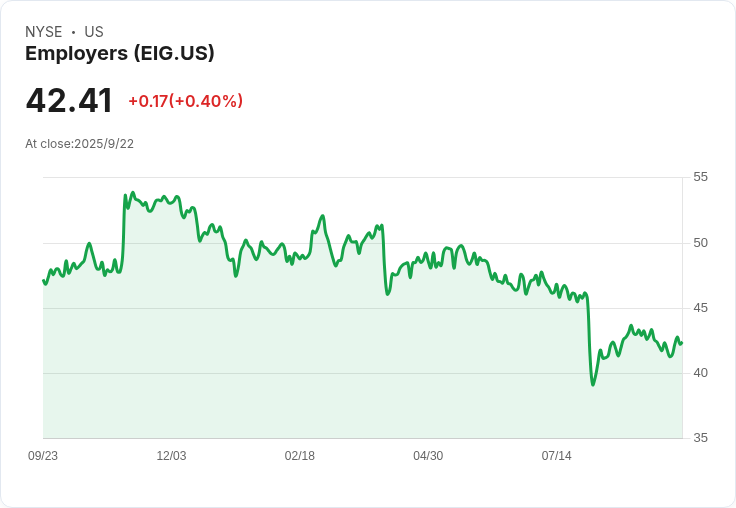736x508 pixels.
Task: Select the NYSE exchange label
Action: click(44, 32)
